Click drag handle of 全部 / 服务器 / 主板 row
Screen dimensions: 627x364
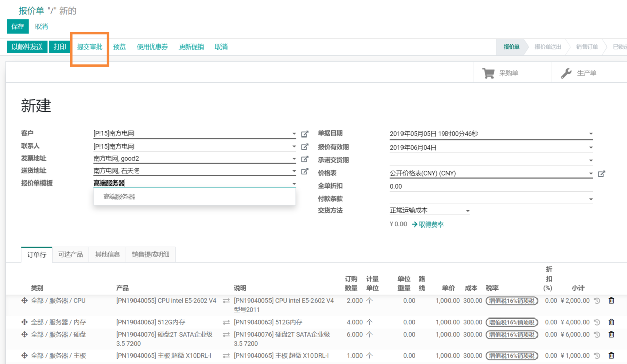pyautogui.click(x=24, y=356)
